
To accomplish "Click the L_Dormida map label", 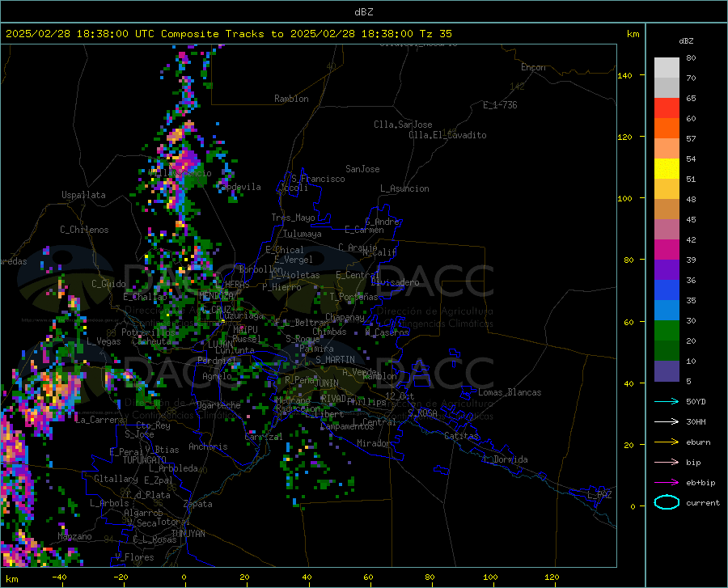I will tap(505, 459).
